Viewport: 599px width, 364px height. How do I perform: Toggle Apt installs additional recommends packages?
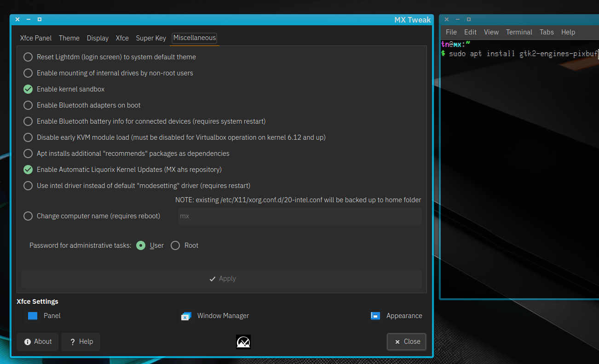pos(28,154)
